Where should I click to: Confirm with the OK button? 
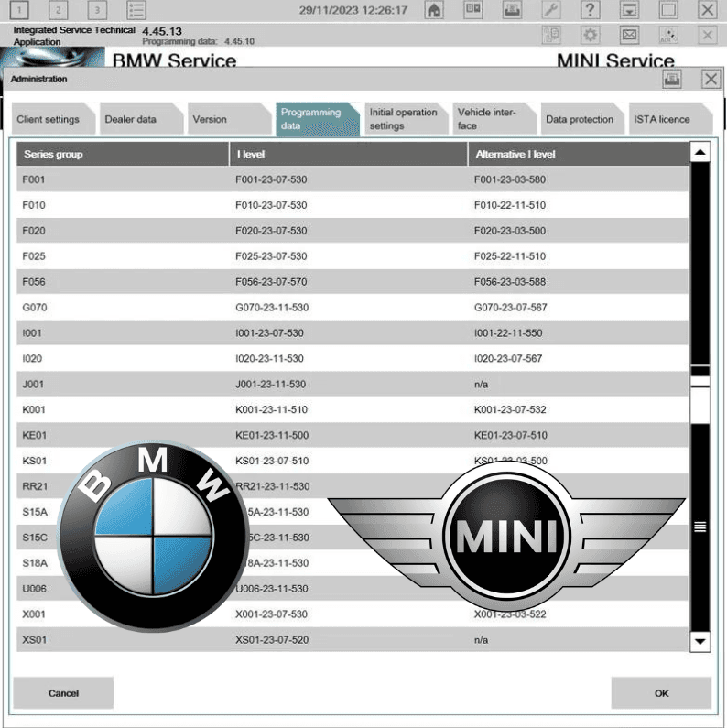[x=661, y=693]
